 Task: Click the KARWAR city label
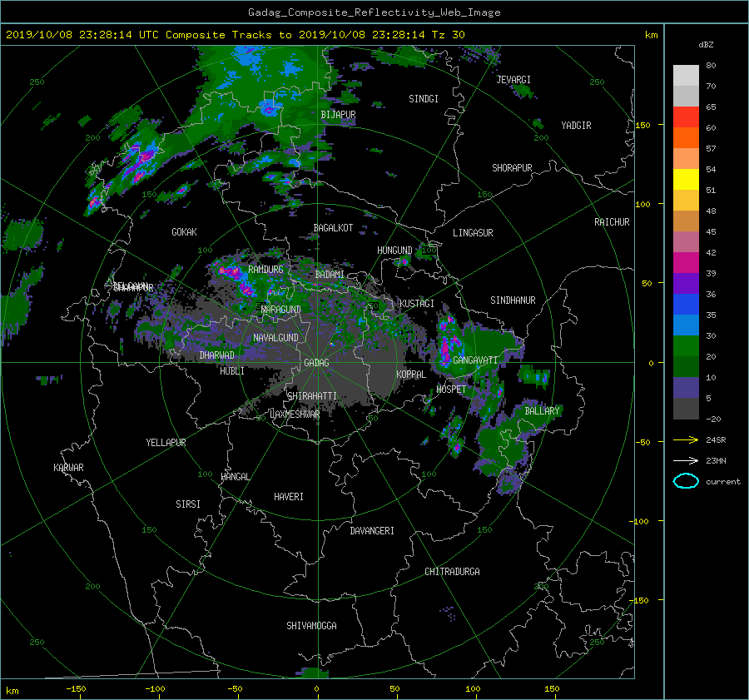68,468
